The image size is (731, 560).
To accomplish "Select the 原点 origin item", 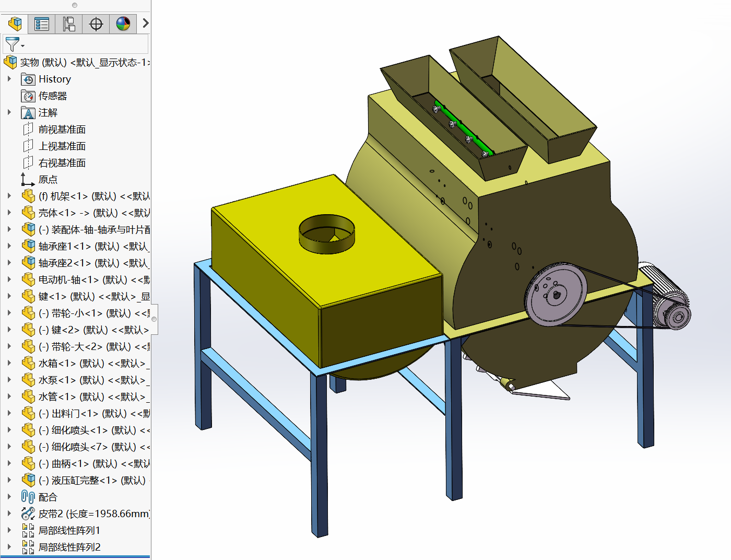I will click(x=48, y=180).
